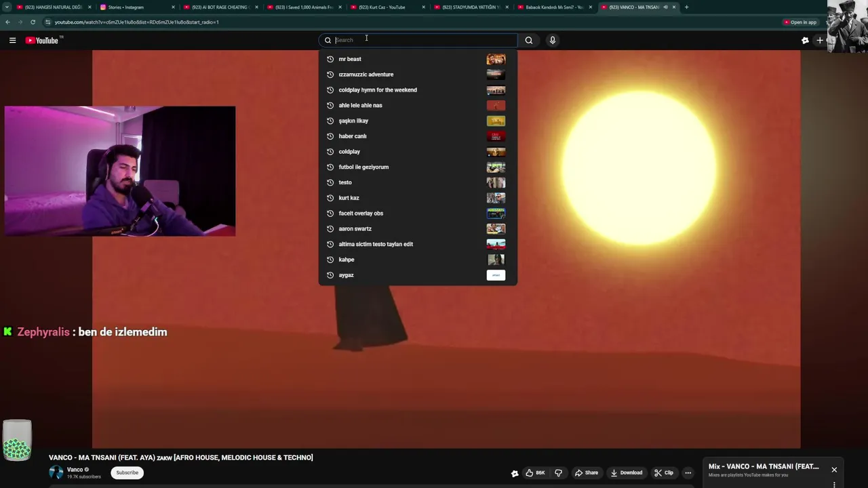Screen dimensions: 868x488
Task: Close the AI BOT RAGE CHEATING tab
Action: [256, 7]
